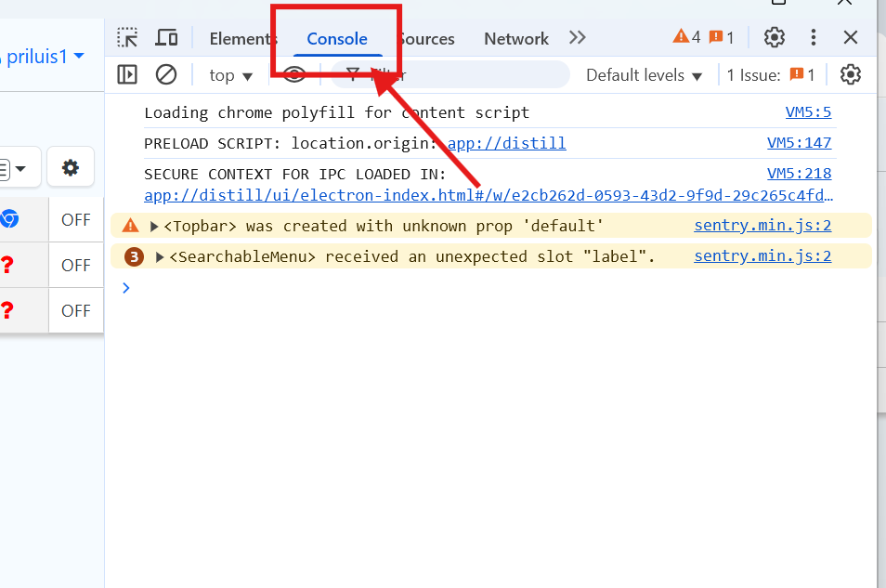The width and height of the screenshot is (886, 588).
Task: Show the console sidebar panel
Action: 127,75
